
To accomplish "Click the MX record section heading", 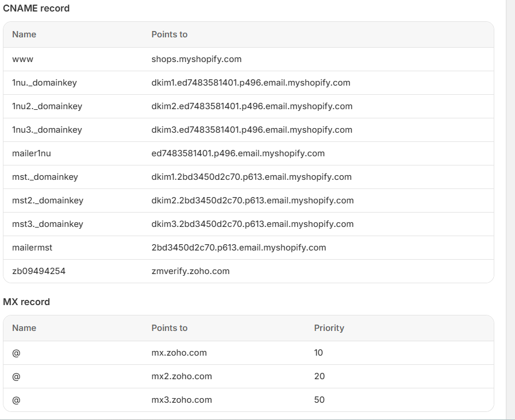I will [x=26, y=302].
